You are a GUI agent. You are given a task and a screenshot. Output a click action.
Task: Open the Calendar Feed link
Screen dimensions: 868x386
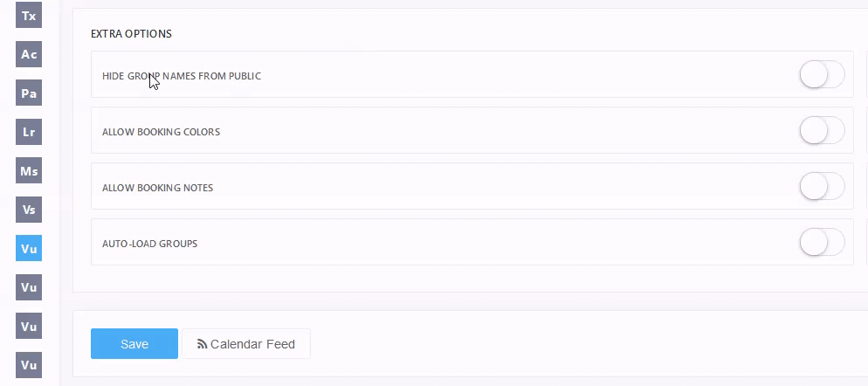pos(252,344)
